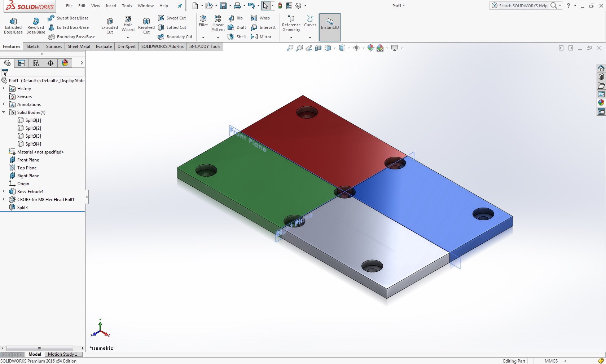Click the Zoom to Fit icon
Image resolution: width=606 pixels, height=364 pixels.
tap(290, 48)
